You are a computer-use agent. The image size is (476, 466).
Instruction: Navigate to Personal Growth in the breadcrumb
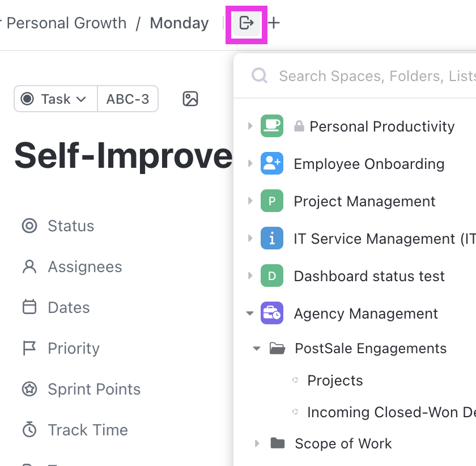pyautogui.click(x=66, y=23)
